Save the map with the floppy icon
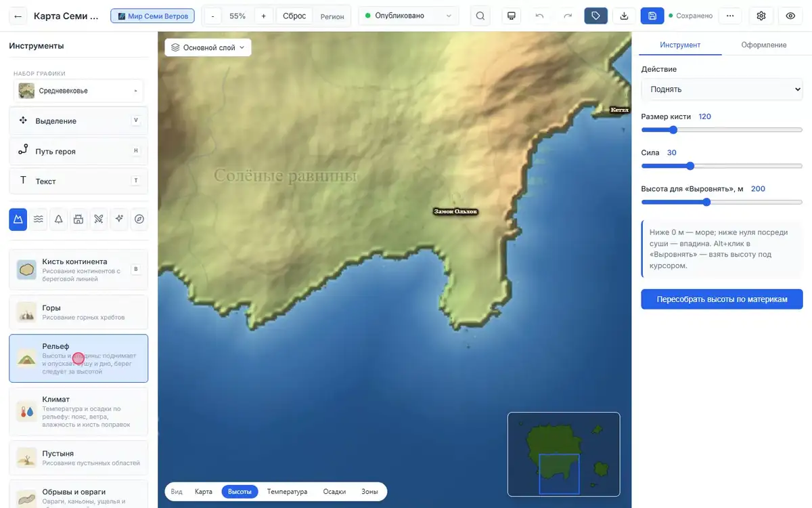Viewport: 812px width, 508px height. point(652,16)
